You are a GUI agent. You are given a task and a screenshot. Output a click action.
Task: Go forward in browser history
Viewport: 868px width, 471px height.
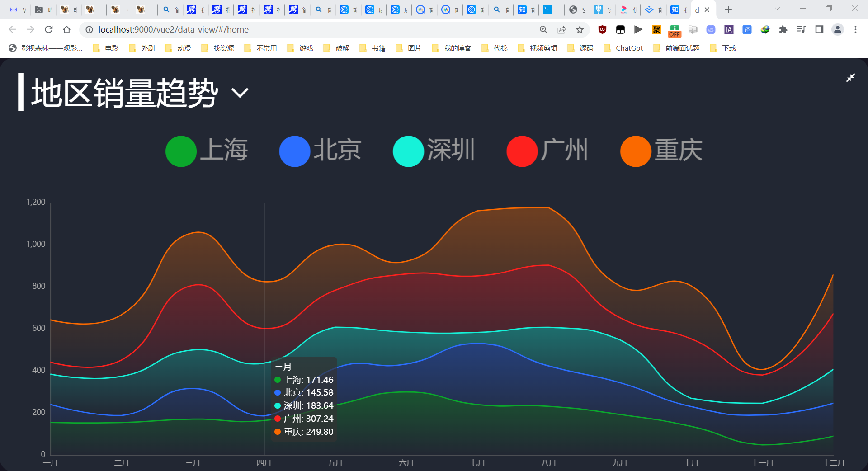[30, 29]
